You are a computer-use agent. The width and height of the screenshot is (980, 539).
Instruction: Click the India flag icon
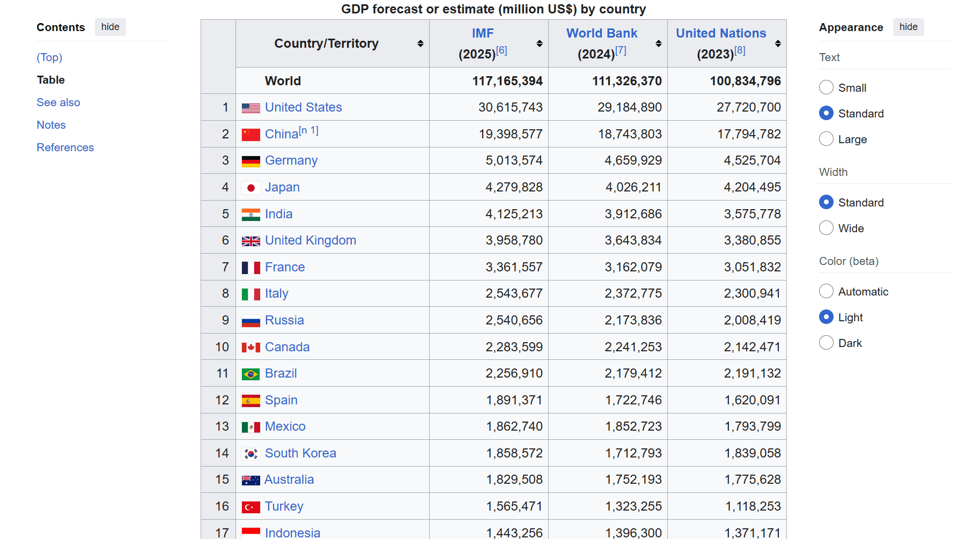pyautogui.click(x=250, y=215)
